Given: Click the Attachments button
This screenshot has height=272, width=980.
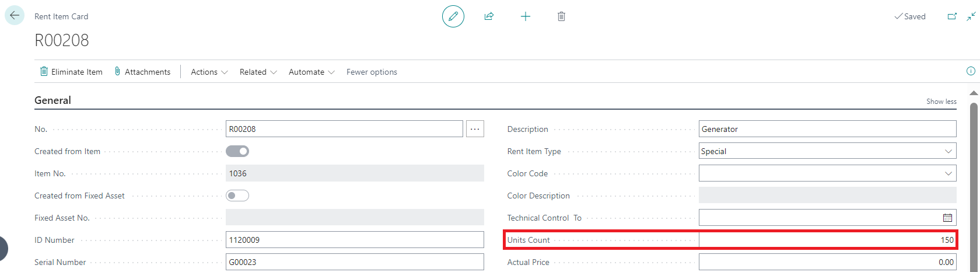Looking at the screenshot, I should tap(142, 72).
